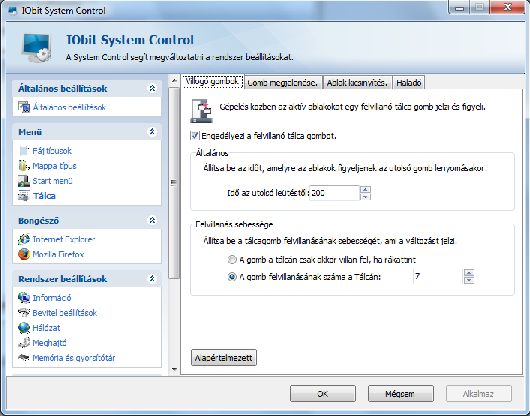Click the IObit System Control monitor logo
The width and height of the screenshot is (530, 416).
[36, 47]
